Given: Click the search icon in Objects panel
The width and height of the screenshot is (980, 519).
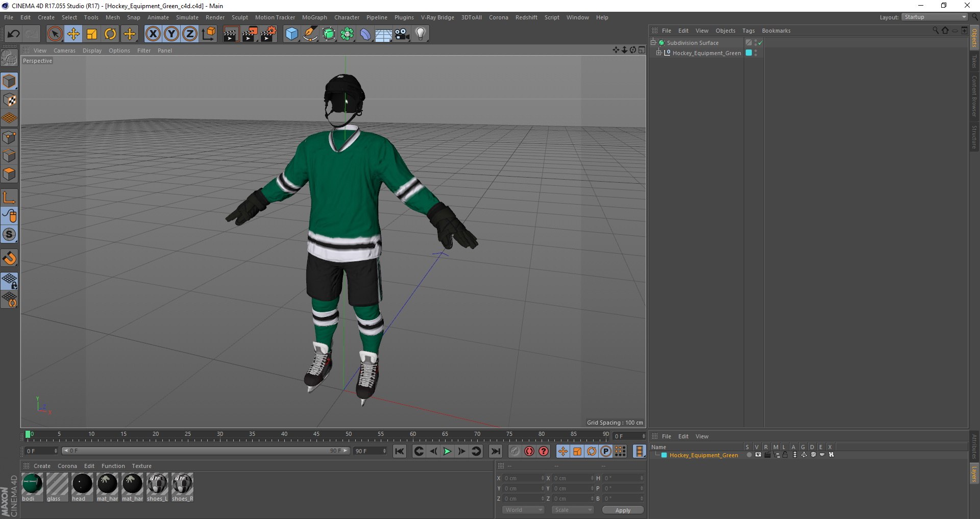Looking at the screenshot, I should pos(936,31).
